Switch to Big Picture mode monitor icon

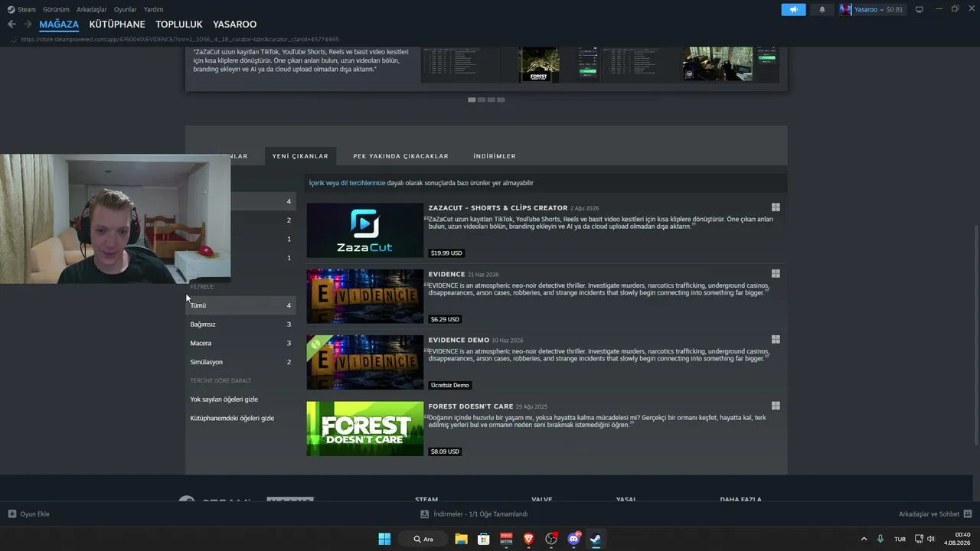pos(920,9)
